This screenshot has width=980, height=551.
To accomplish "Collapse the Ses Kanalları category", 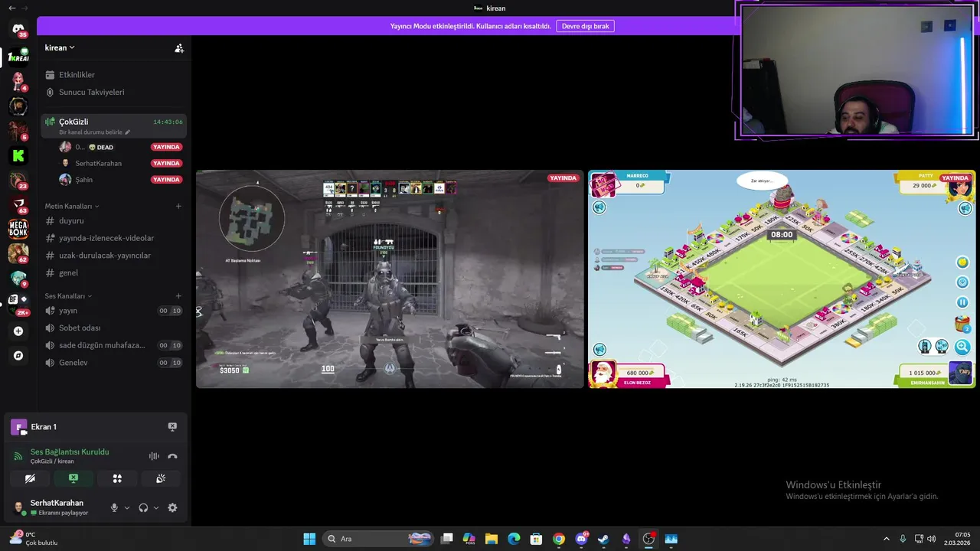I will tap(68, 296).
